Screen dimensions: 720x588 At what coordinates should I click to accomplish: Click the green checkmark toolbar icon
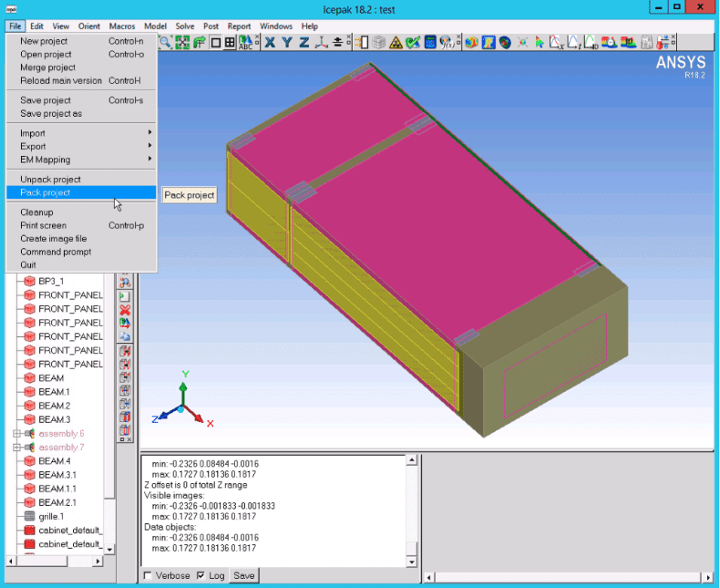pyautogui.click(x=413, y=43)
